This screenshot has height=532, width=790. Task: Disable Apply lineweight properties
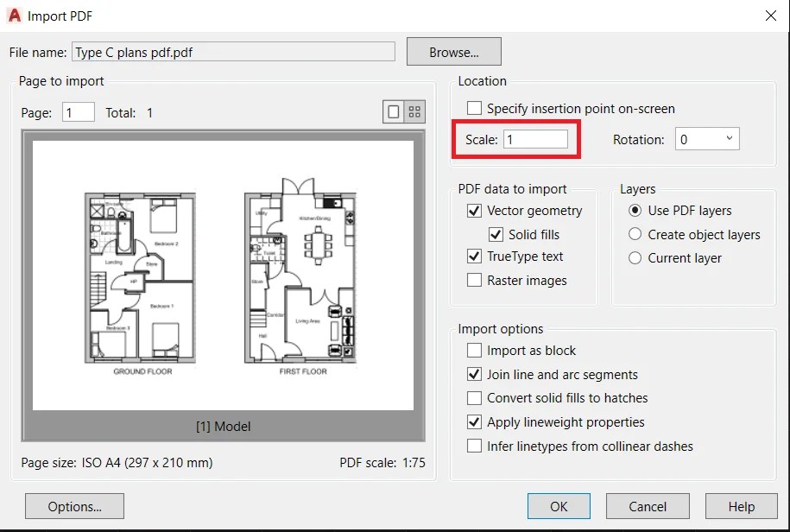point(474,421)
